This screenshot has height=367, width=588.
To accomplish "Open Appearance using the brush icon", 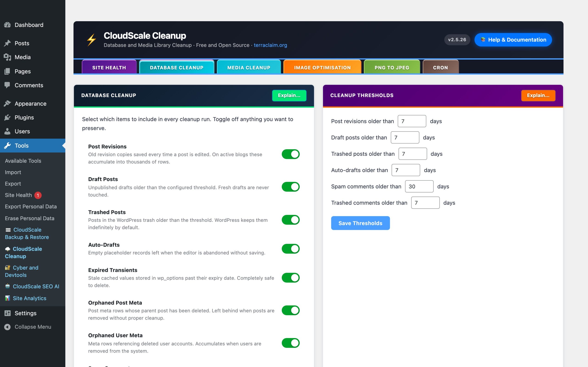I will [8, 103].
